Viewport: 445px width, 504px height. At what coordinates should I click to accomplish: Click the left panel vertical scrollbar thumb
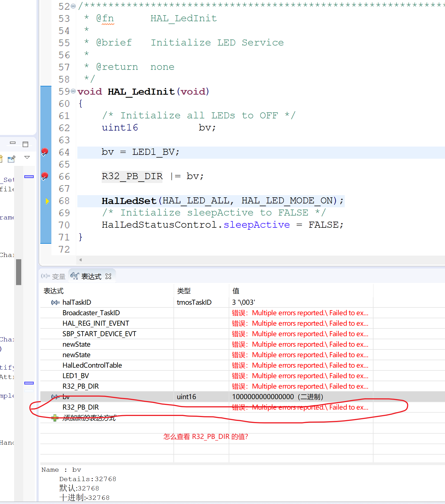[19, 272]
